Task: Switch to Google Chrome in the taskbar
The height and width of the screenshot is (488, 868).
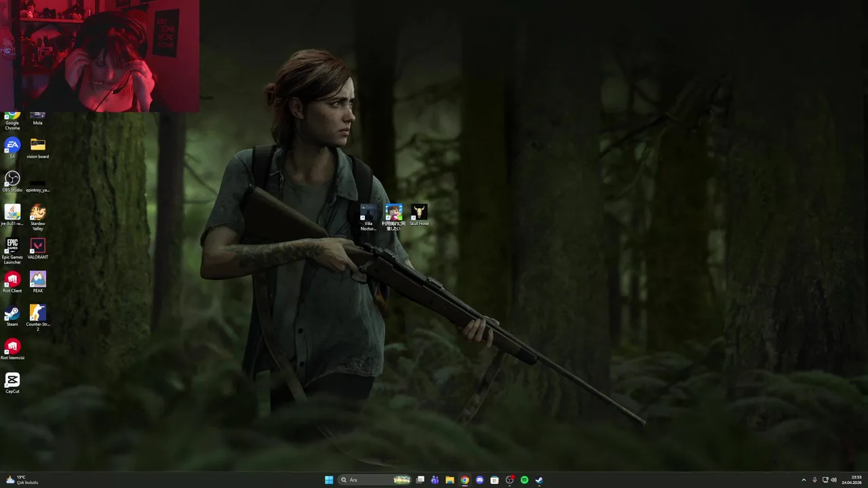Action: (x=465, y=480)
